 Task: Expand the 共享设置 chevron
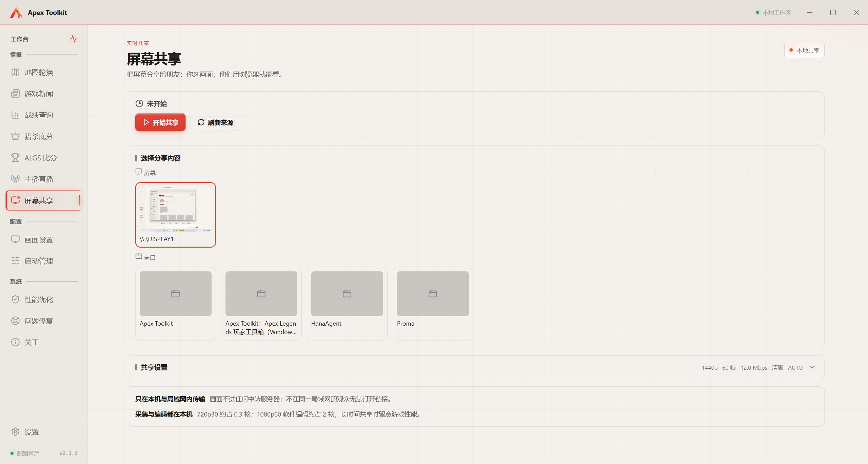click(812, 367)
